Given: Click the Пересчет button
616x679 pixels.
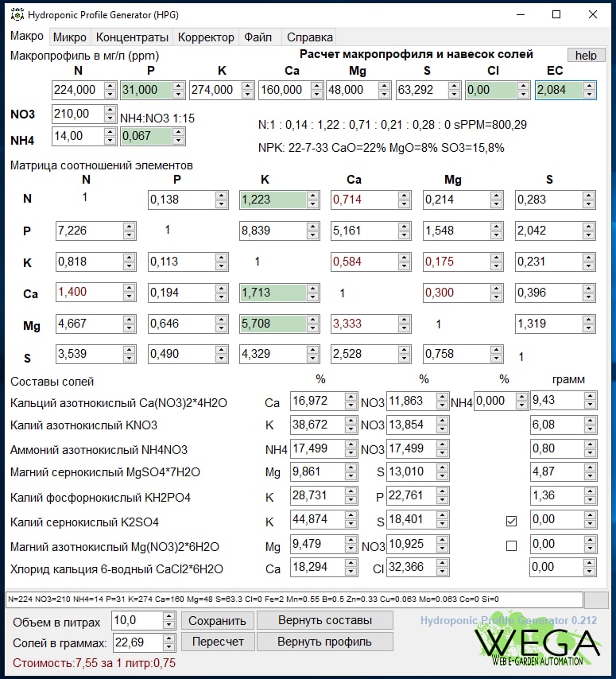Looking at the screenshot, I should click(217, 642).
